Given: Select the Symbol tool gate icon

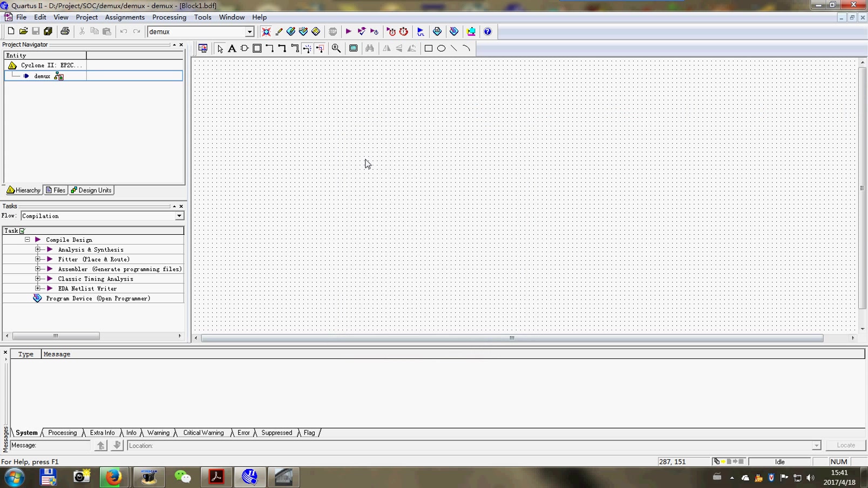Looking at the screenshot, I should pos(245,49).
